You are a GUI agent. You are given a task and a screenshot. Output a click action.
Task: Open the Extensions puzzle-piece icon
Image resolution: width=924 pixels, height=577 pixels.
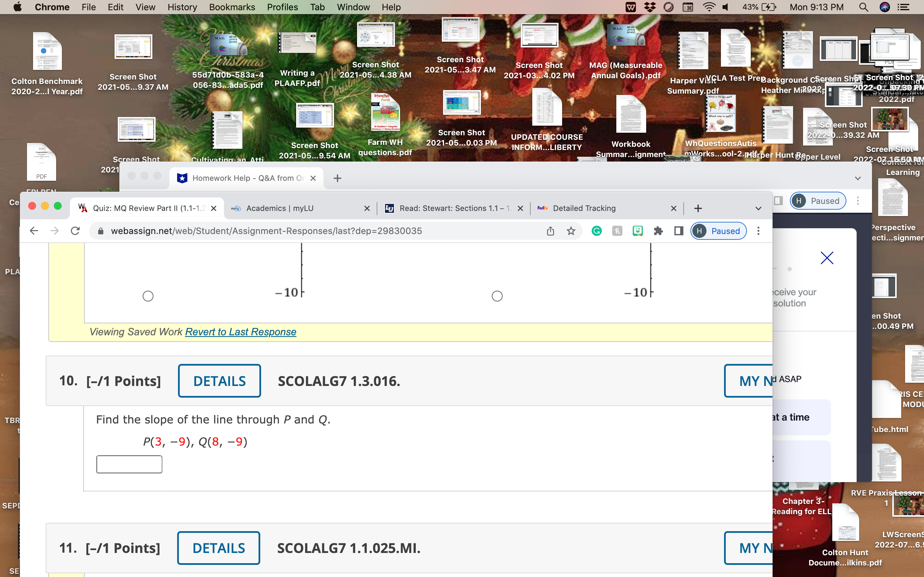[658, 231]
